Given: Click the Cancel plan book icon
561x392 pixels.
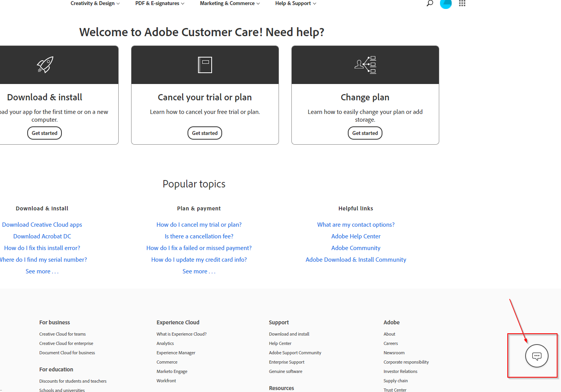Looking at the screenshot, I should coord(205,65).
